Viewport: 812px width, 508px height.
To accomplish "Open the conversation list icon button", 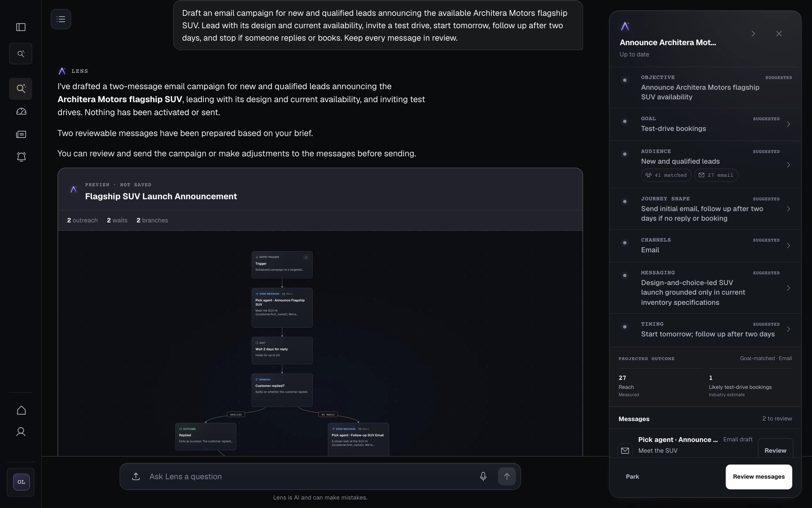I will pos(61,19).
